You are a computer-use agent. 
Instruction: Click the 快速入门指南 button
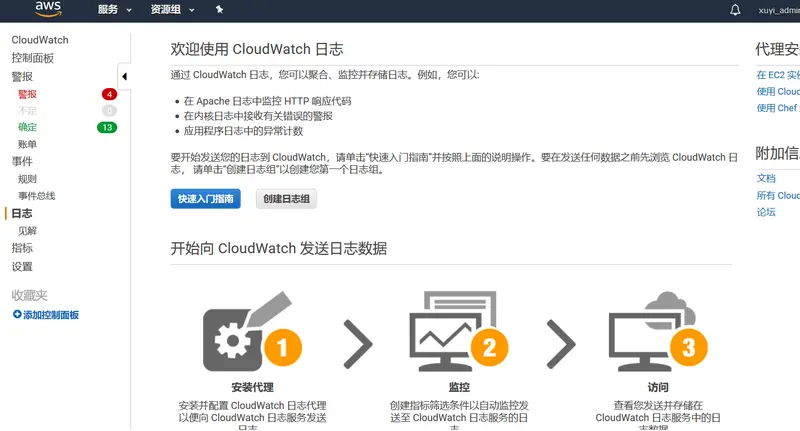206,199
